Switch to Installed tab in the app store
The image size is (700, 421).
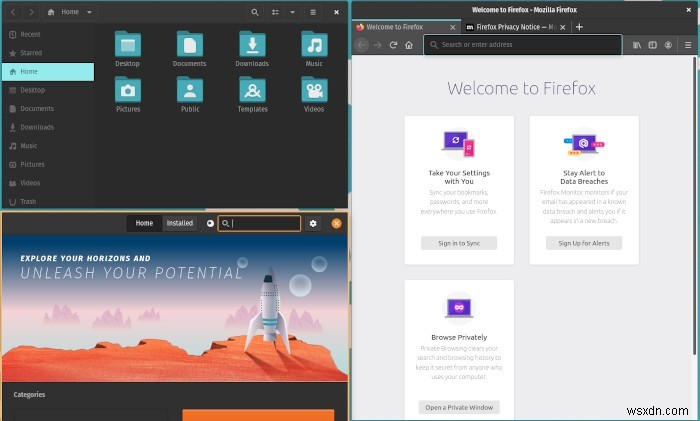(180, 223)
